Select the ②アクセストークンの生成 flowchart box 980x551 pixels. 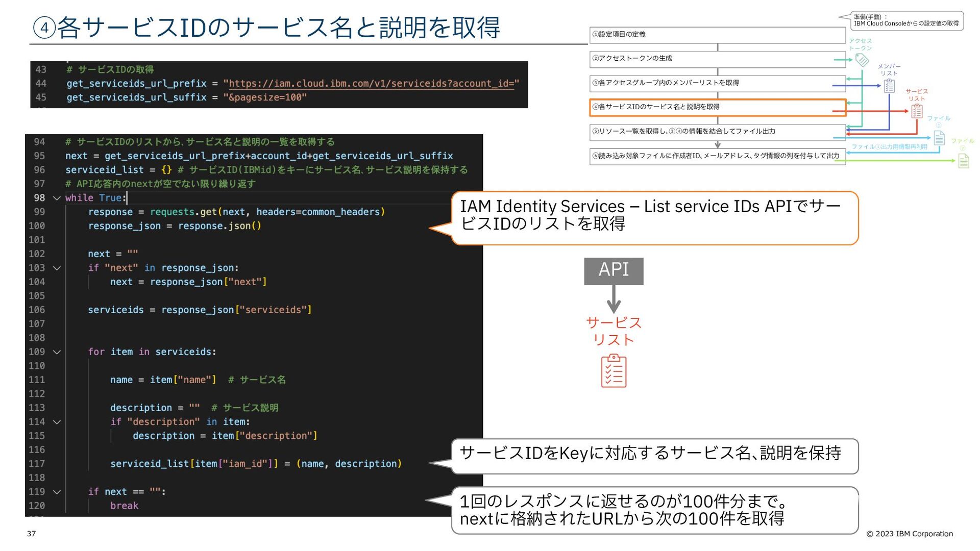click(x=717, y=59)
